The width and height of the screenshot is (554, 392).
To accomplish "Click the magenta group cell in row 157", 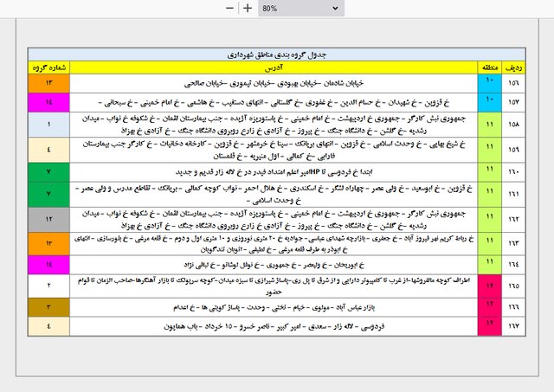I will 49,102.
